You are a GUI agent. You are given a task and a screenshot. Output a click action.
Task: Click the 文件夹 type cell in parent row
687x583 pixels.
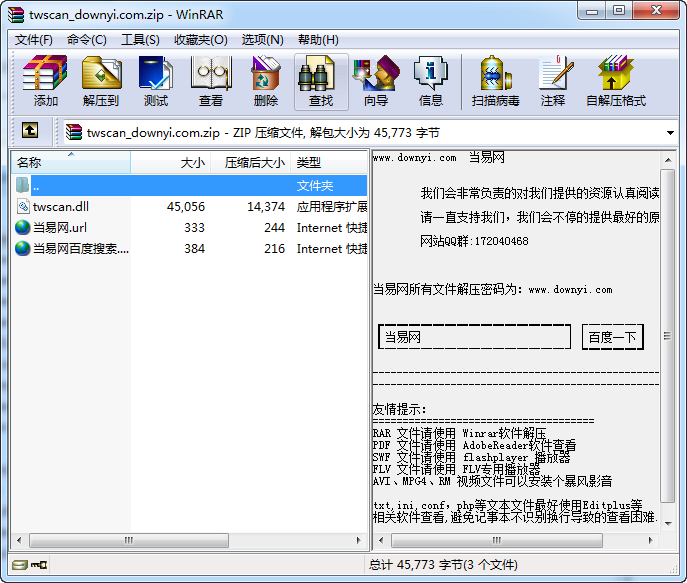[315, 186]
